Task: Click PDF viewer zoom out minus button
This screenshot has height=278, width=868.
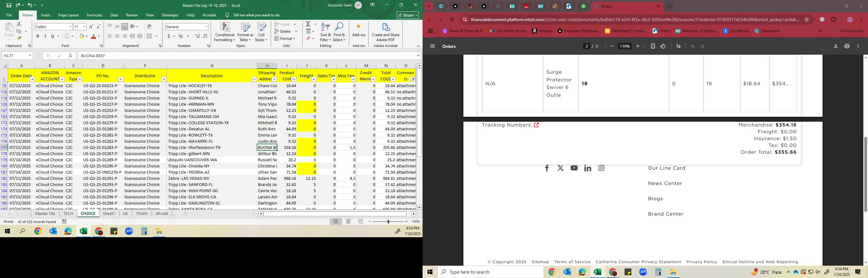Action: point(612,46)
